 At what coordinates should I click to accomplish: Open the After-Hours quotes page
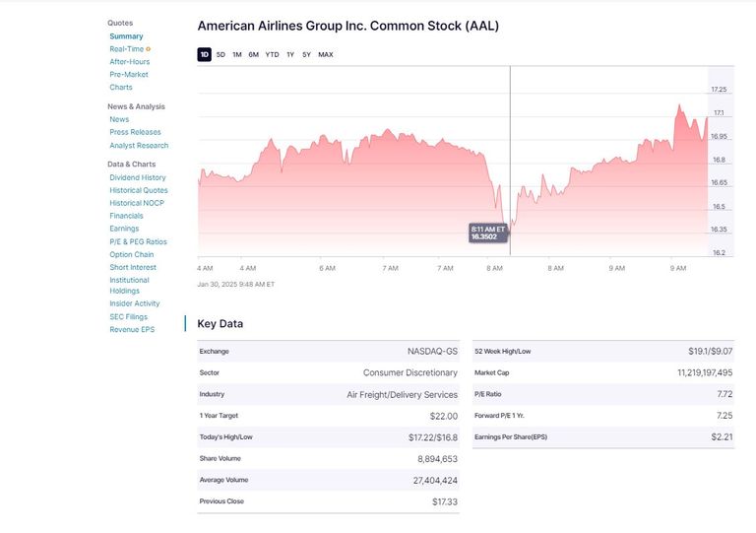(129, 61)
